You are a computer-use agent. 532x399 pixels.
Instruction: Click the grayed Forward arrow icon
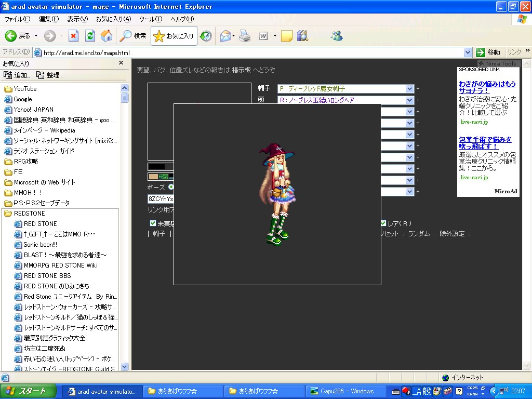50,36
